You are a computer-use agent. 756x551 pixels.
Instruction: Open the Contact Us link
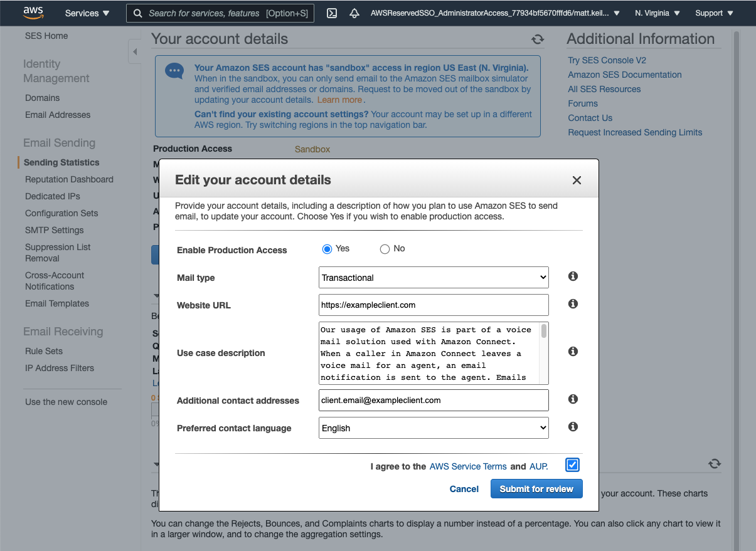(x=590, y=118)
